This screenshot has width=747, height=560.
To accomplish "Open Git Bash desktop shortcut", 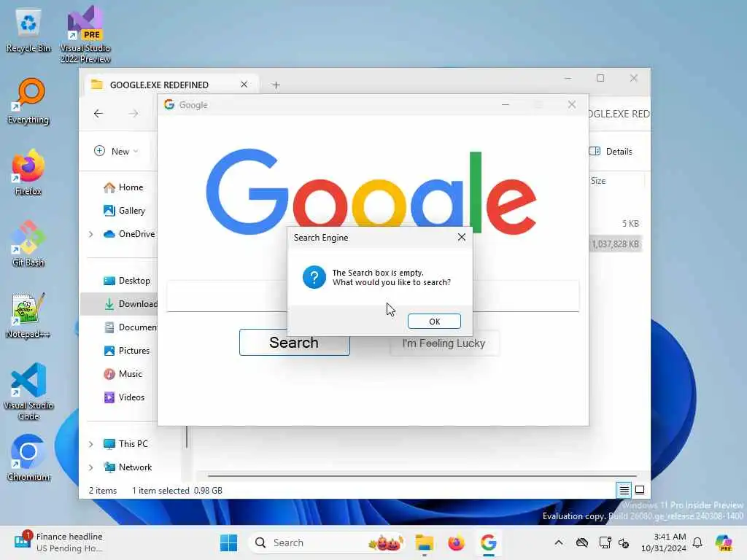I will [28, 244].
